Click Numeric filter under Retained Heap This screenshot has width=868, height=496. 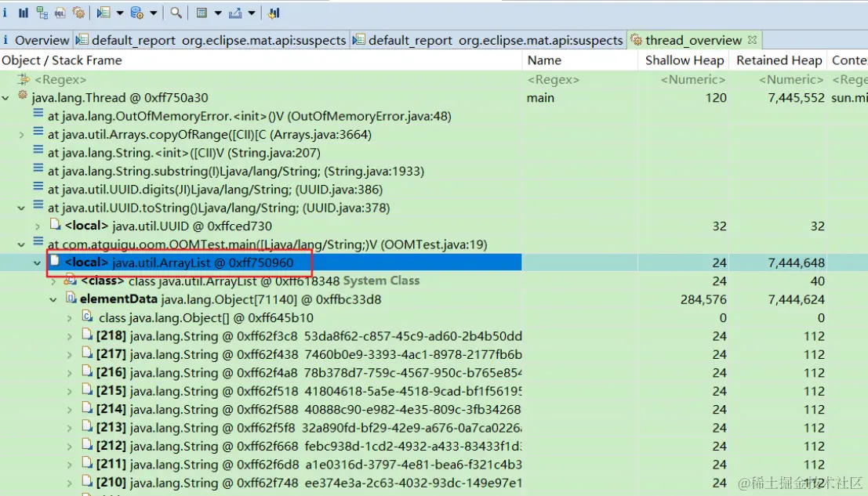[790, 80]
